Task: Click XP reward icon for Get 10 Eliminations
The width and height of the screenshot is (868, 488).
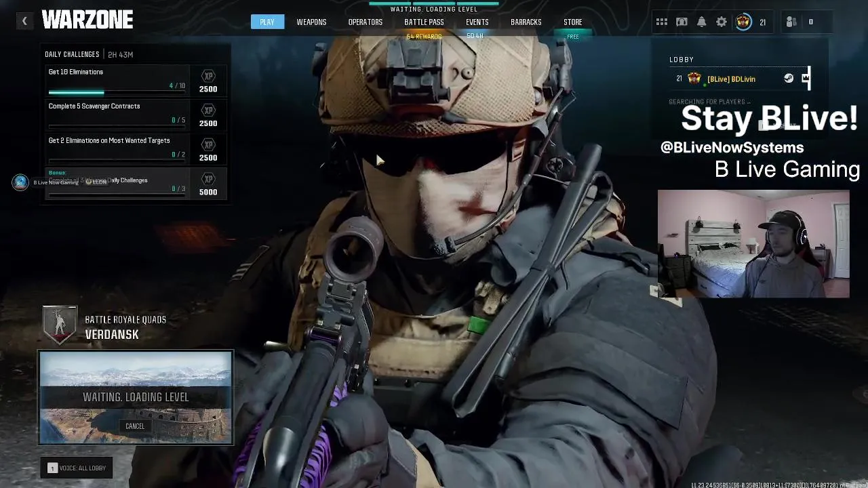Action: (208, 77)
